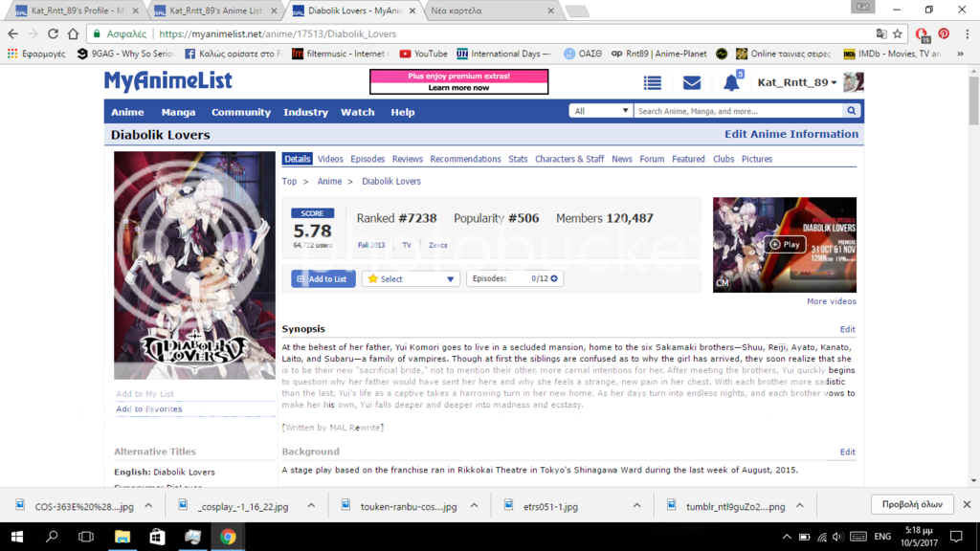Click the Synopsis Edit link
This screenshot has width=980, height=551.
(x=848, y=329)
